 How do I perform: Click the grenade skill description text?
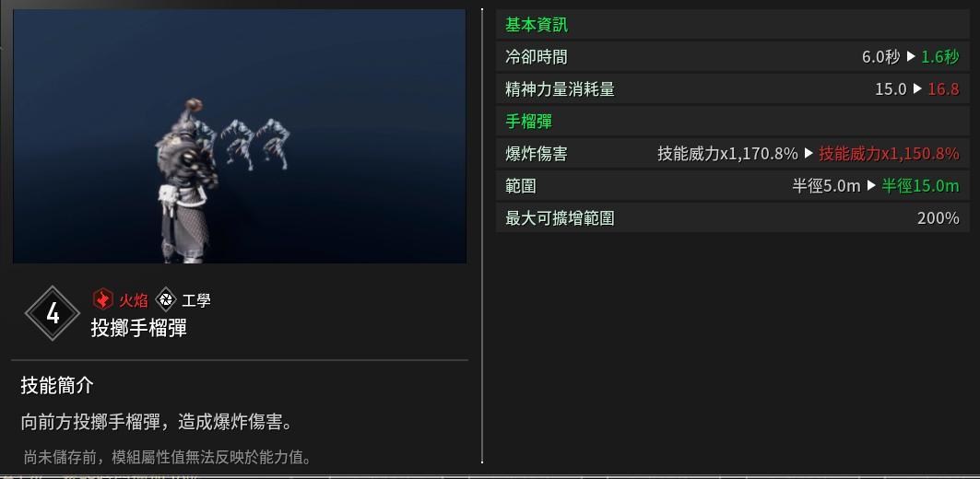[x=157, y=422]
